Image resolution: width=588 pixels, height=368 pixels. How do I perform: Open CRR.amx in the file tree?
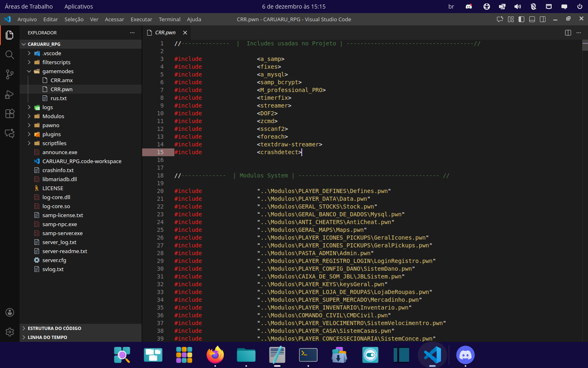point(81,80)
